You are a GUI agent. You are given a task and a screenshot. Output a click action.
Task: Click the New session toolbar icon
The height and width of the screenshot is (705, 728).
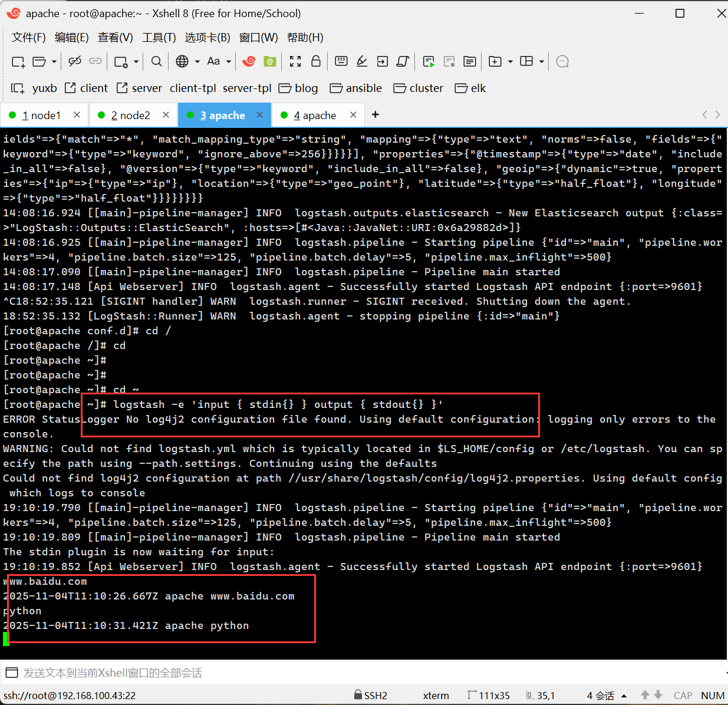coord(18,61)
